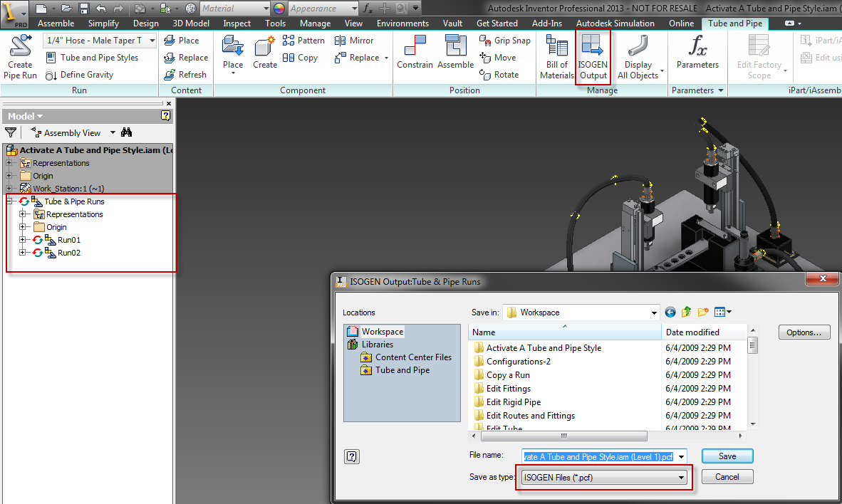Click the Name column header

point(565,332)
